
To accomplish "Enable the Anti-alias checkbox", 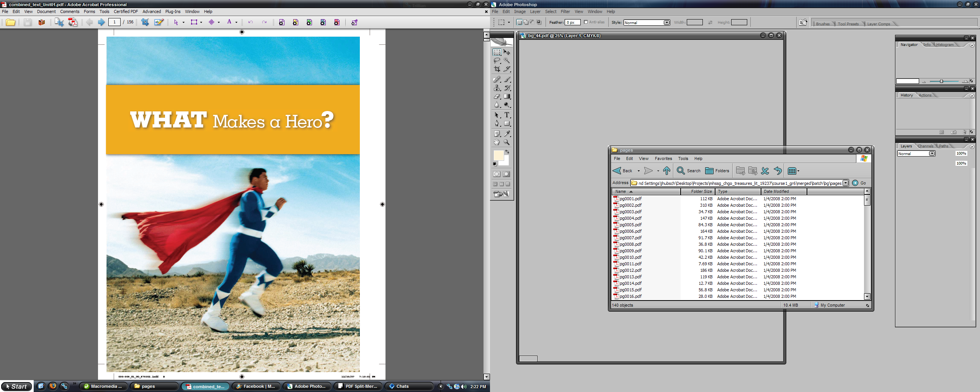I will (586, 22).
